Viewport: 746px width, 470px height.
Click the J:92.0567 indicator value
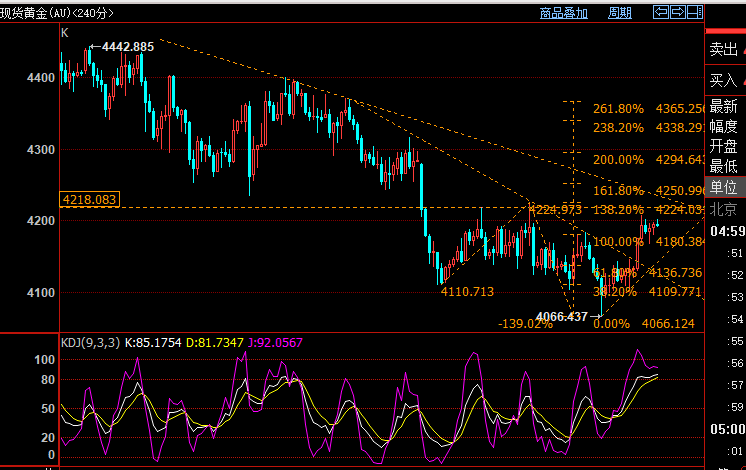(x=275, y=343)
